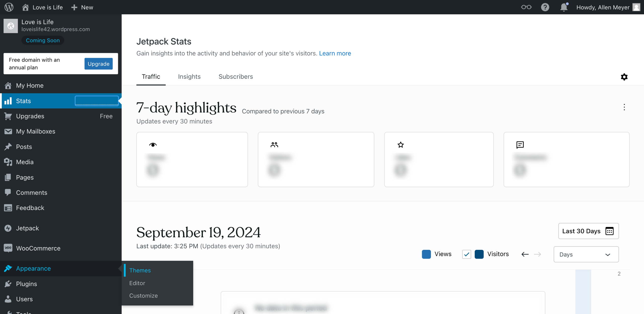Click the Upgrade button
The image size is (644, 314).
98,64
